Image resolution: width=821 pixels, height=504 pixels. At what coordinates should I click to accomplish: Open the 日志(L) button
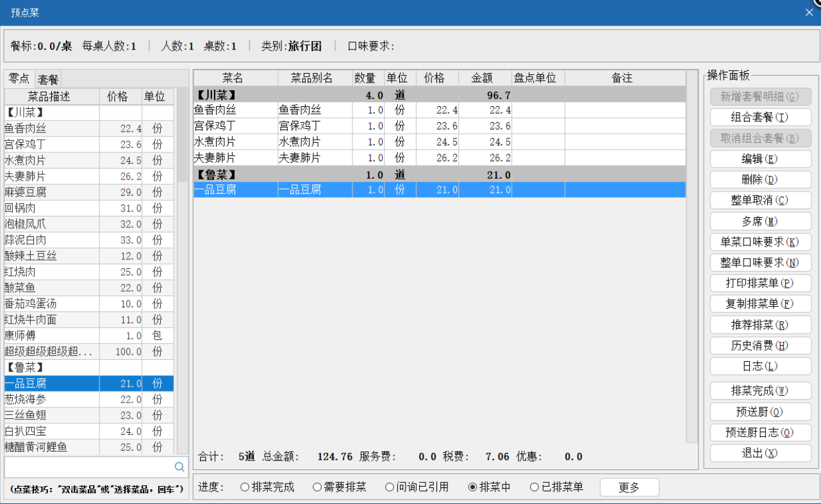[760, 366]
